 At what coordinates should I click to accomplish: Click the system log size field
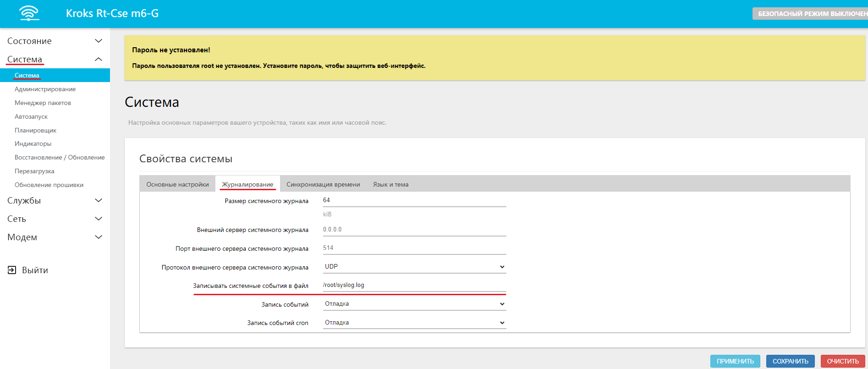(x=414, y=200)
